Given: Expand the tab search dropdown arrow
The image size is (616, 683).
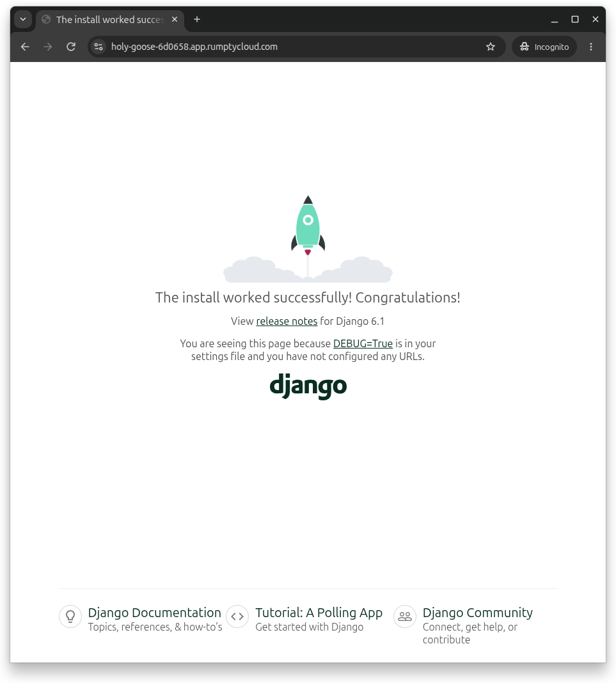Looking at the screenshot, I should [23, 19].
